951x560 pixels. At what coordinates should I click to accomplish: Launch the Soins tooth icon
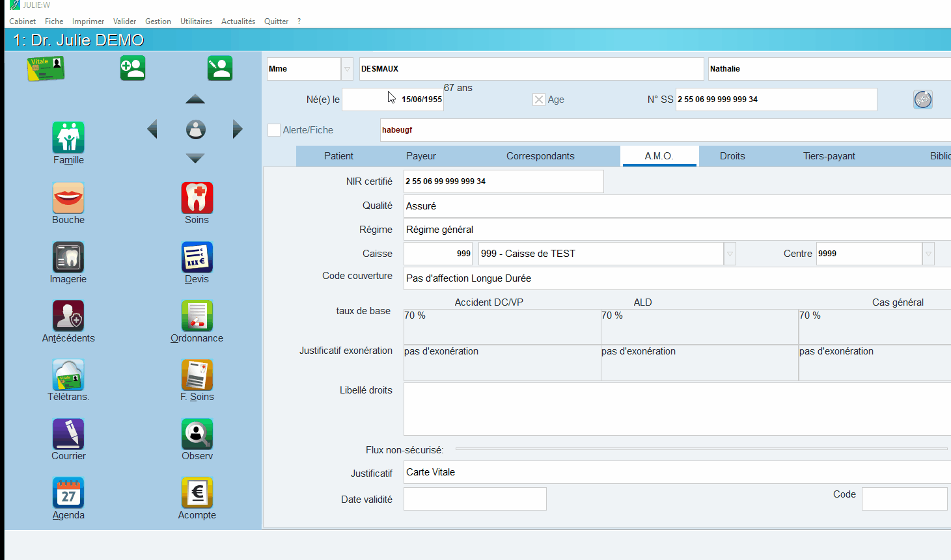pos(197,198)
